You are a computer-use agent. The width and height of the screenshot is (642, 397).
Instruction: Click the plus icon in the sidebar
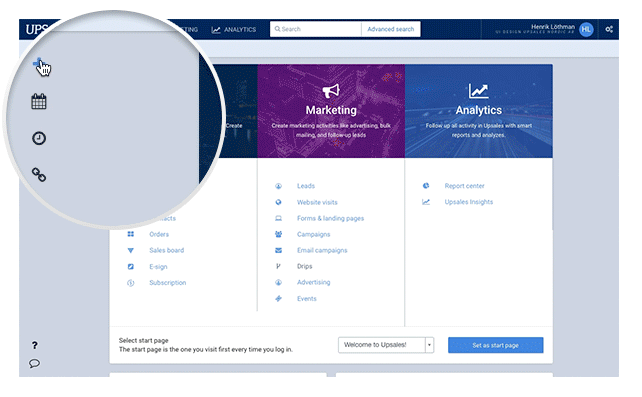click(38, 63)
